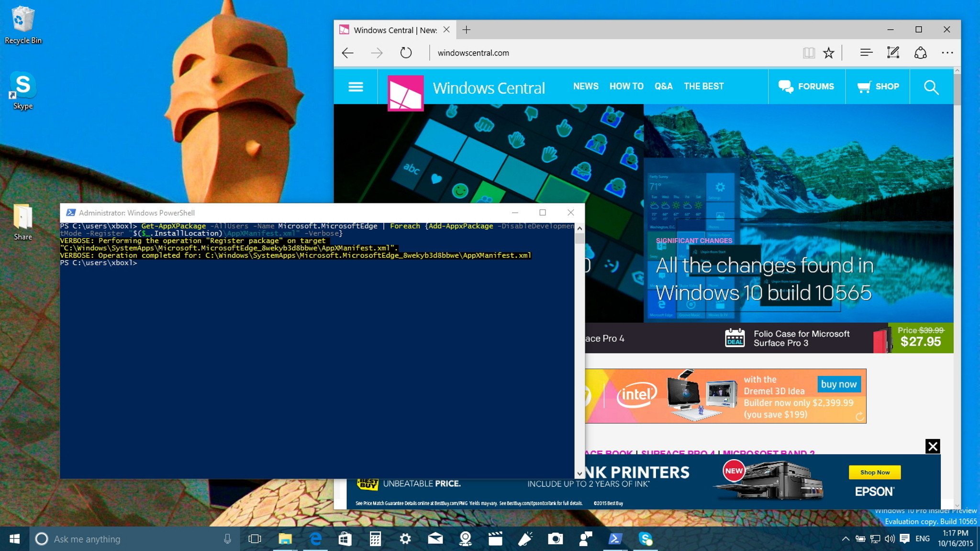Image resolution: width=980 pixels, height=551 pixels.
Task: Open Microsoft Edge from the taskbar
Action: (x=316, y=539)
